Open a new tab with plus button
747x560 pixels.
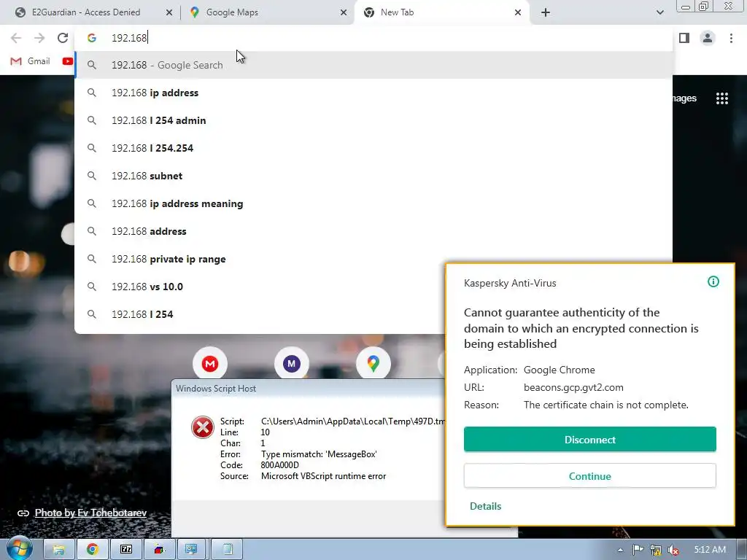click(546, 12)
